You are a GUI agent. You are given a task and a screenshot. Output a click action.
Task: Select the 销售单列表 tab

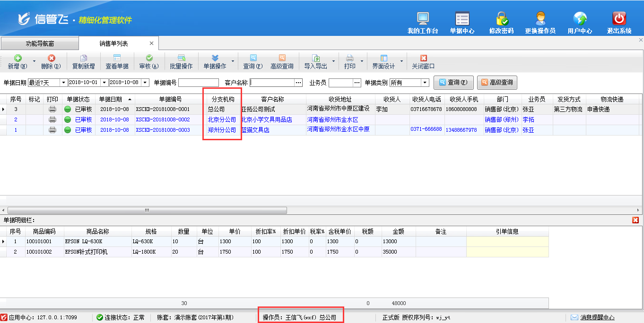(x=113, y=43)
